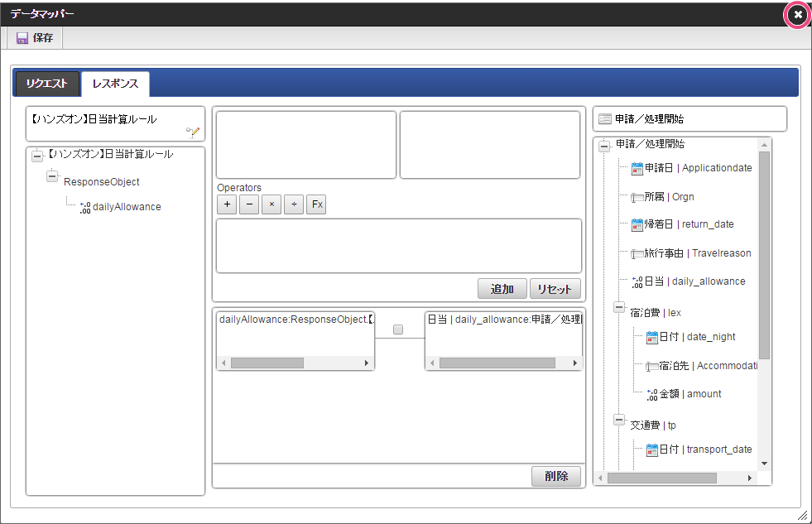This screenshot has width=812, height=524.
Task: Collapse the 宿泊費 | lex node
Action: point(619,307)
